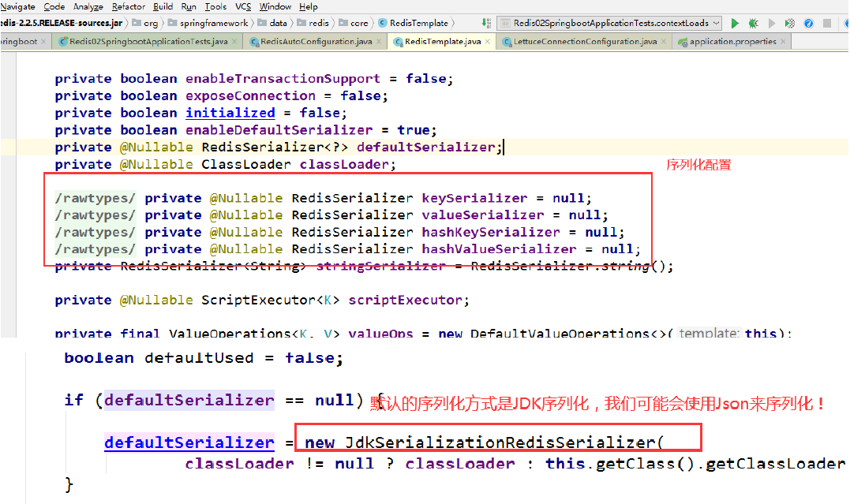Open the Window menu
The image size is (850, 504).
275,6
